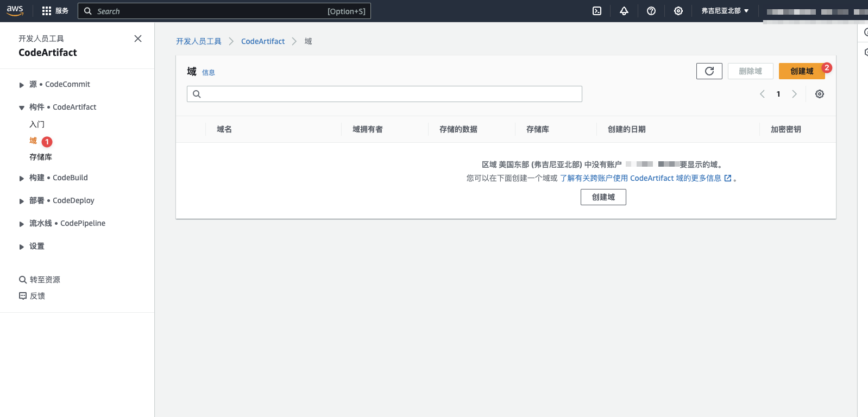Click 域拥有者 column header
This screenshot has height=417, width=868.
[x=368, y=129]
